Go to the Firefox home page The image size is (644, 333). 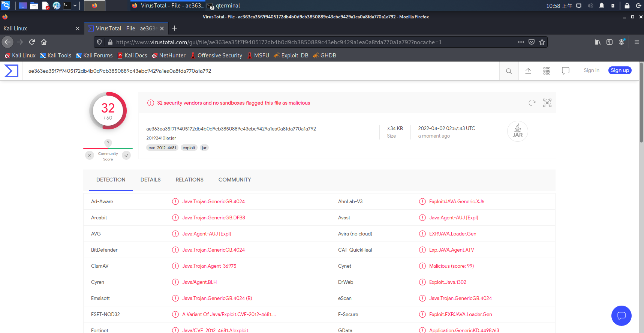[44, 42]
